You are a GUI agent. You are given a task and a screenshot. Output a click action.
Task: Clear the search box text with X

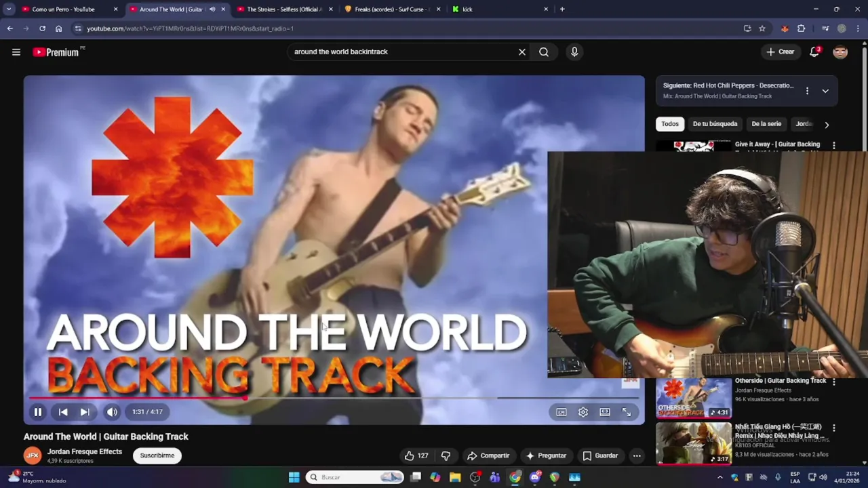[x=522, y=52]
